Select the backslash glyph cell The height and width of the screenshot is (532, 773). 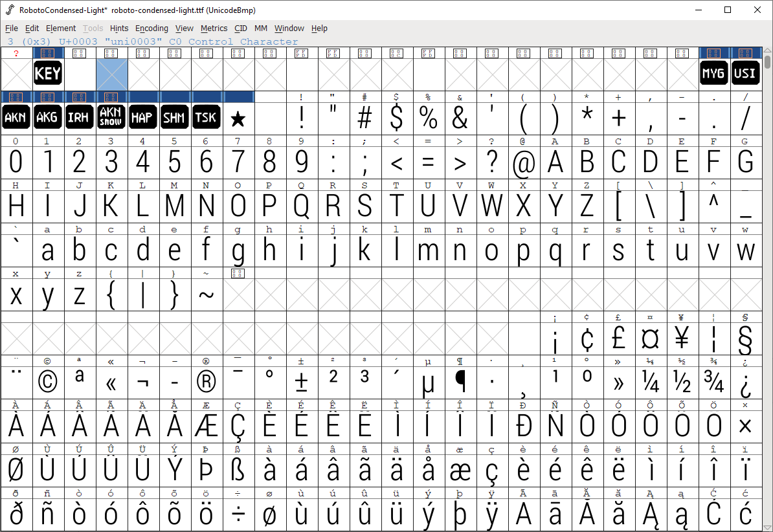click(650, 206)
